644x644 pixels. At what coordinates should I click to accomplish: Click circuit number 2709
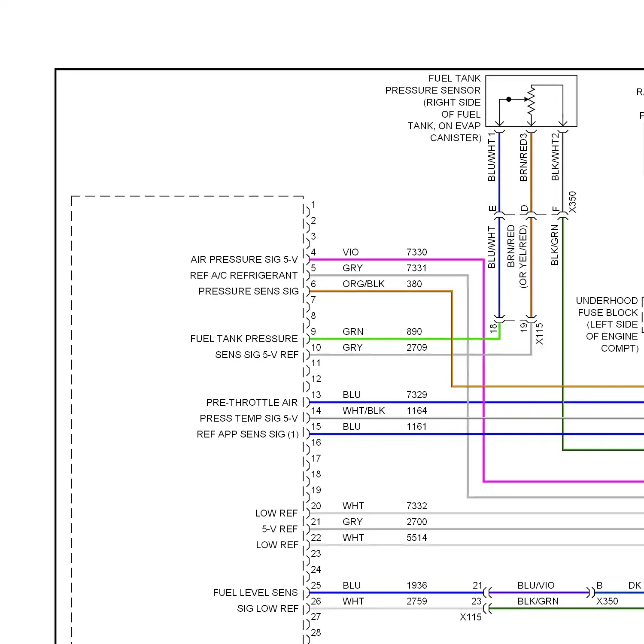(x=416, y=347)
